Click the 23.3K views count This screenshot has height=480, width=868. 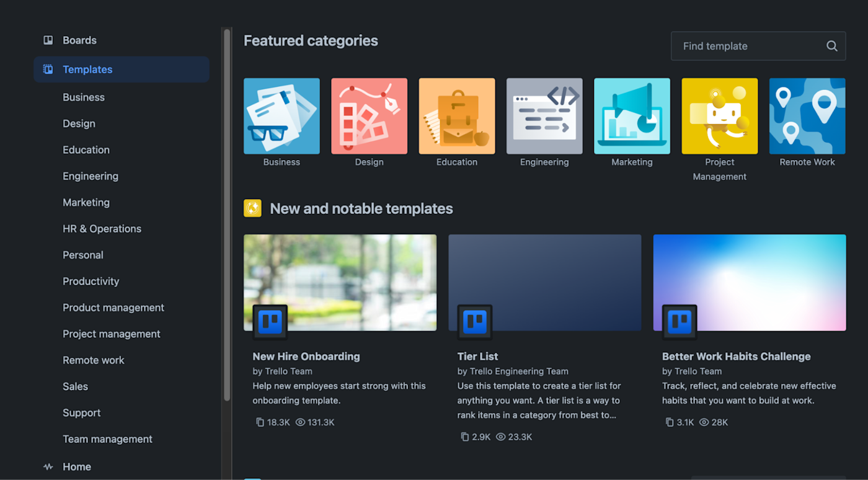coord(520,437)
